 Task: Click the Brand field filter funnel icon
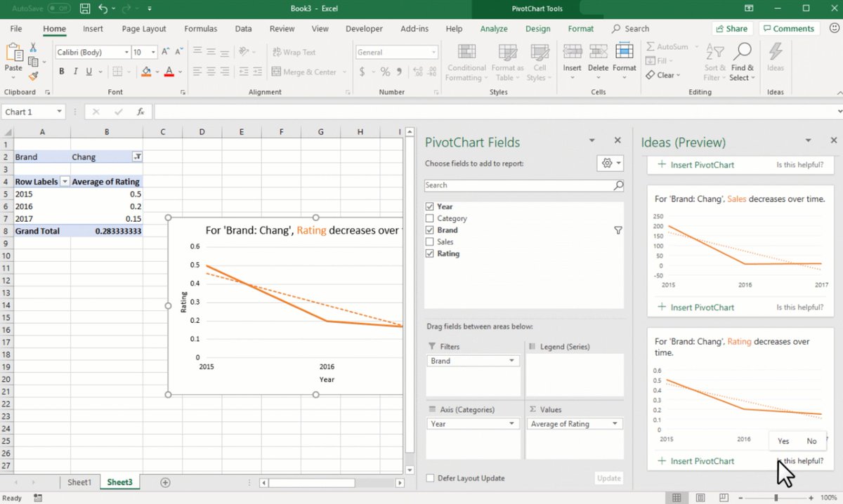[x=618, y=230]
